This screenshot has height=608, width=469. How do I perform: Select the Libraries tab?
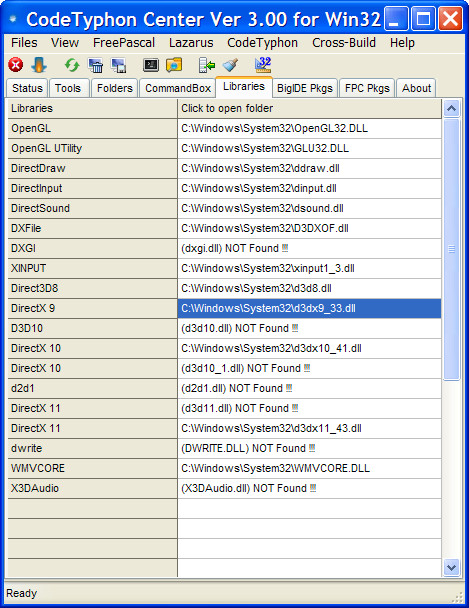(244, 86)
